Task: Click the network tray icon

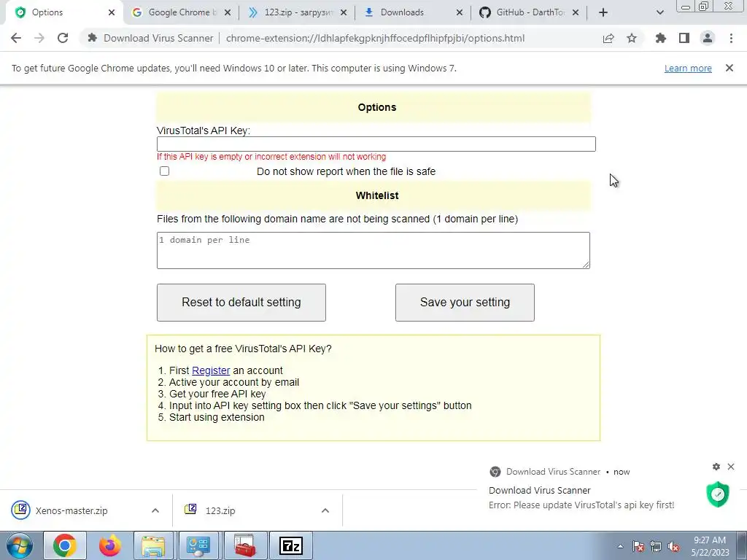Action: (656, 546)
